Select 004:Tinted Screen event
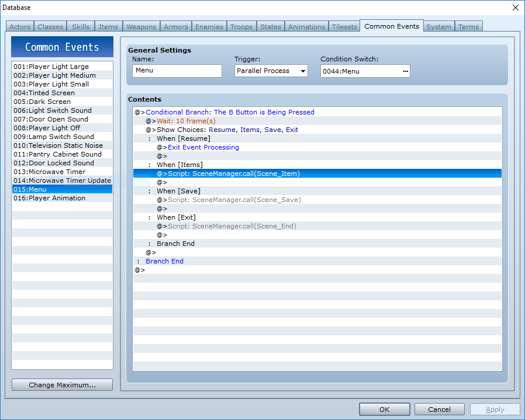 pyautogui.click(x=63, y=93)
